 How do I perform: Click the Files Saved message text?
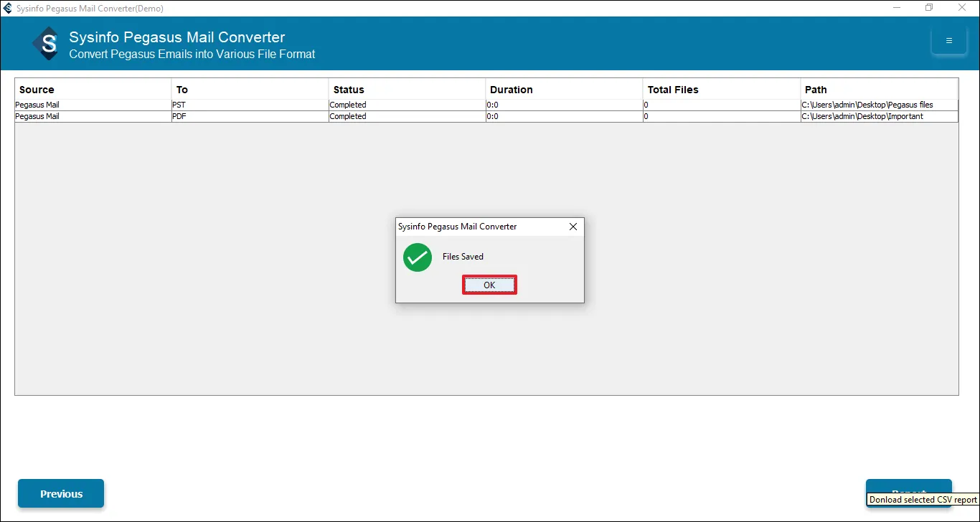463,257
